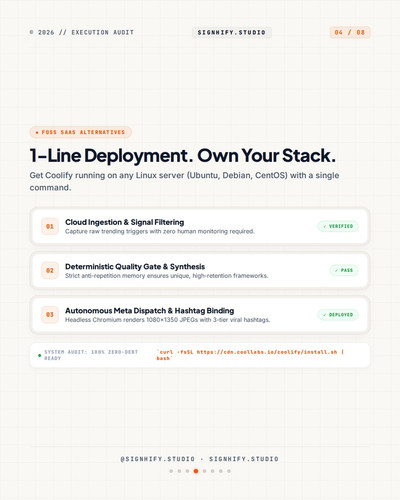This screenshot has width=400, height=500.
Task: Open 'Cloud Ingestion & Signal Filtering' title
Action: click(x=124, y=222)
